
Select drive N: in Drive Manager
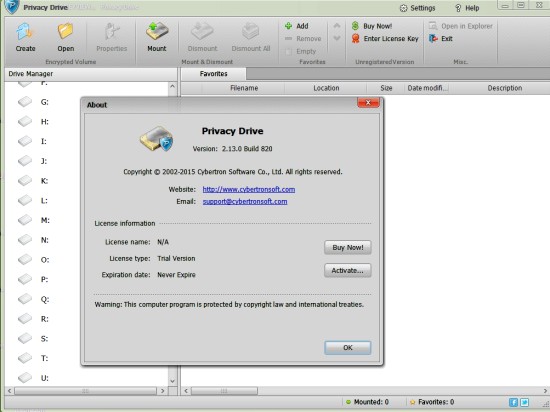coord(34,240)
